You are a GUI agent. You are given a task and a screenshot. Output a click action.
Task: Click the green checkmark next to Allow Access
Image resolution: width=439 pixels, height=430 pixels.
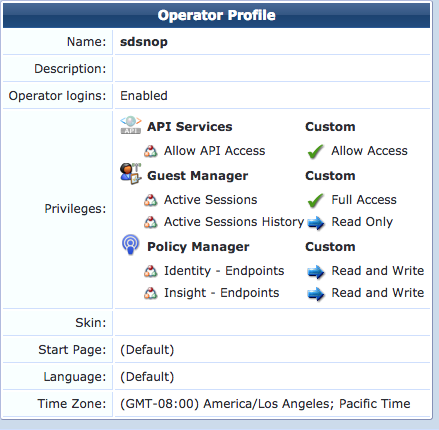[315, 151]
